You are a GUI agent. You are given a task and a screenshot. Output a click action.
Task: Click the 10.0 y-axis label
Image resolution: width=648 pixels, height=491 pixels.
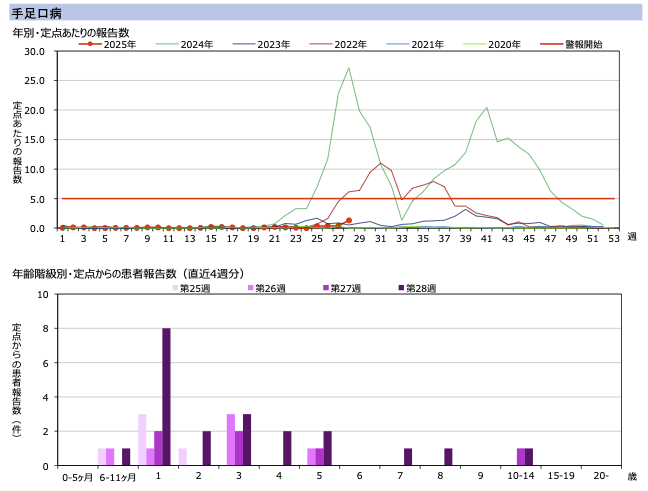pyautogui.click(x=34, y=169)
